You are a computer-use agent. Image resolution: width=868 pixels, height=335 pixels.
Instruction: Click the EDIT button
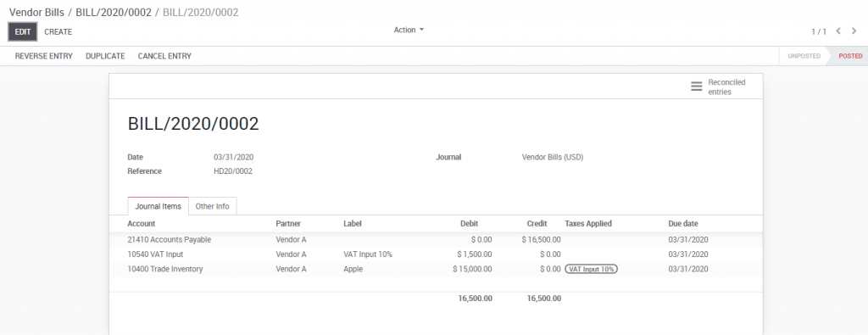23,32
